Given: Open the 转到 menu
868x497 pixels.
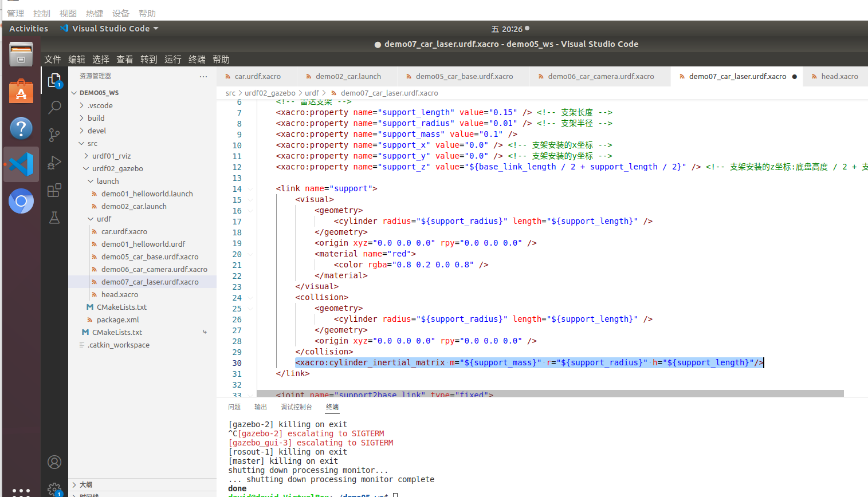Looking at the screenshot, I should [149, 60].
